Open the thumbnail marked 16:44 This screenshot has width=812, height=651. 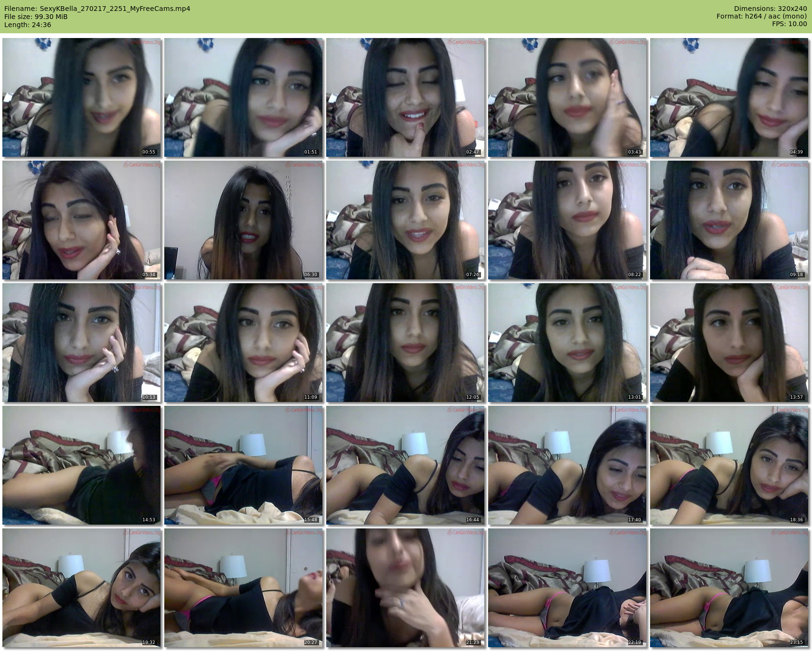point(406,465)
